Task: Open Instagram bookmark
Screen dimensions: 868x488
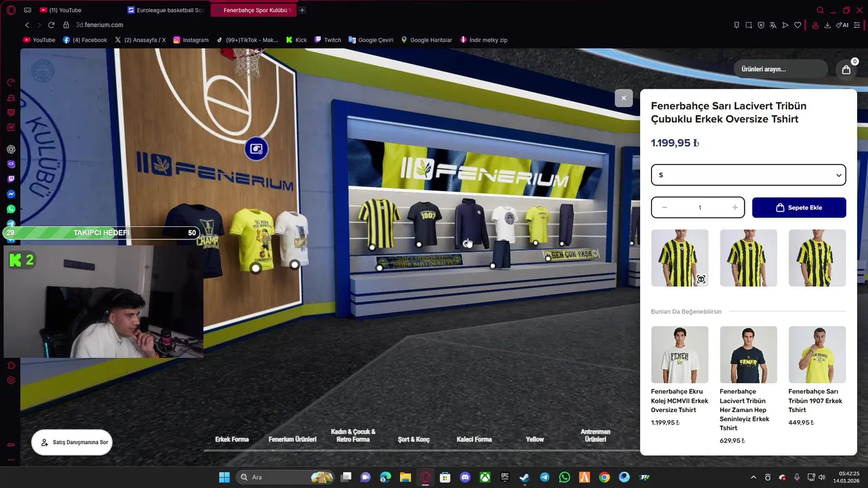Action: click(191, 40)
